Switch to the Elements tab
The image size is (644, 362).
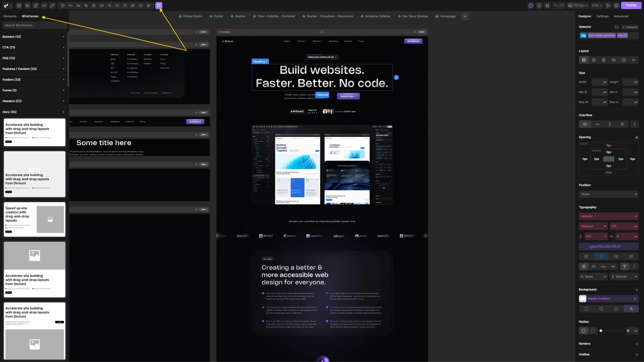pos(9,16)
